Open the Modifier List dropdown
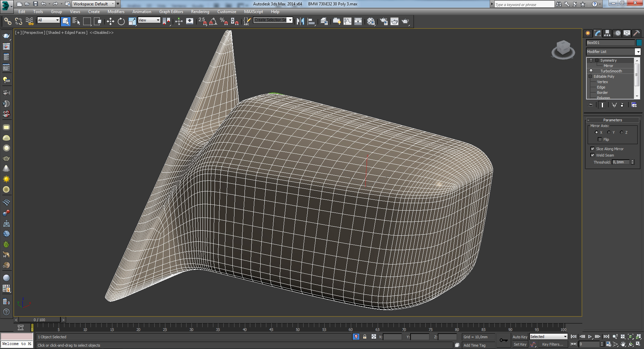 tap(638, 52)
